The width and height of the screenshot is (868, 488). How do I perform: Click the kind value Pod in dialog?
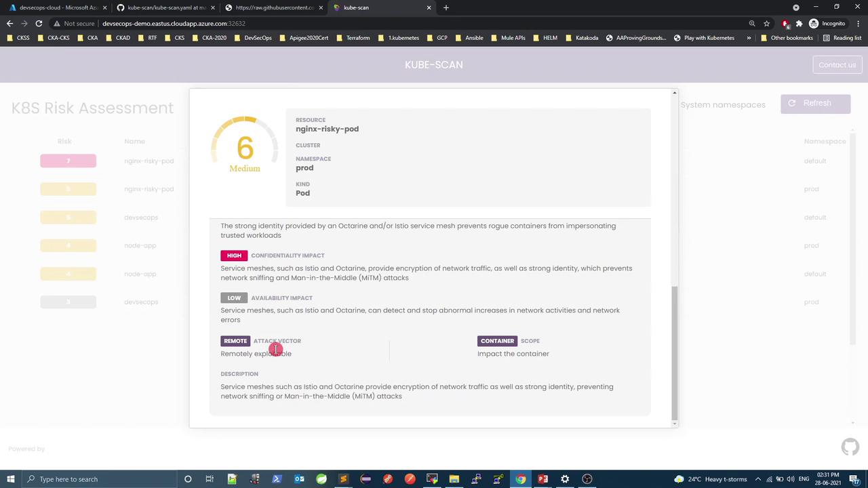click(x=302, y=192)
